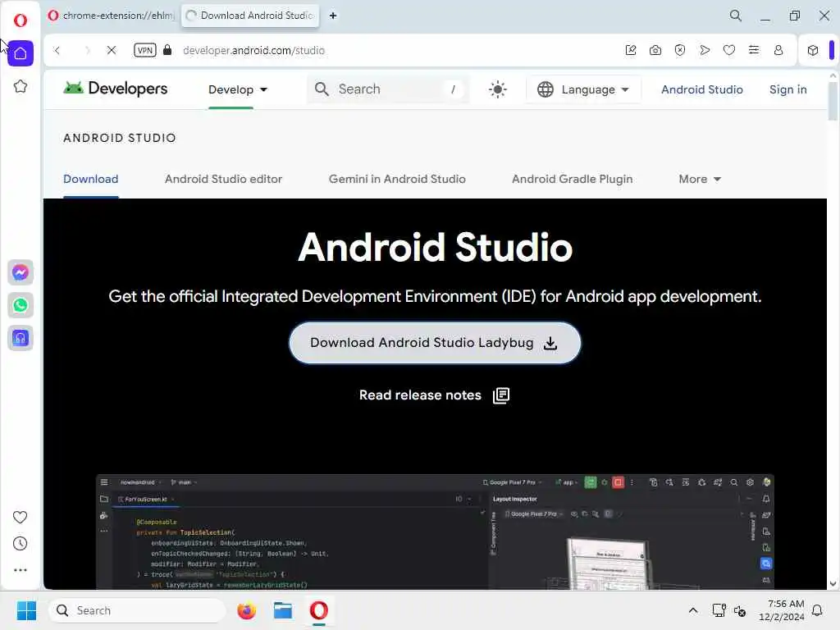Toggle the VPN badge
This screenshot has width=840, height=630.
click(x=144, y=50)
